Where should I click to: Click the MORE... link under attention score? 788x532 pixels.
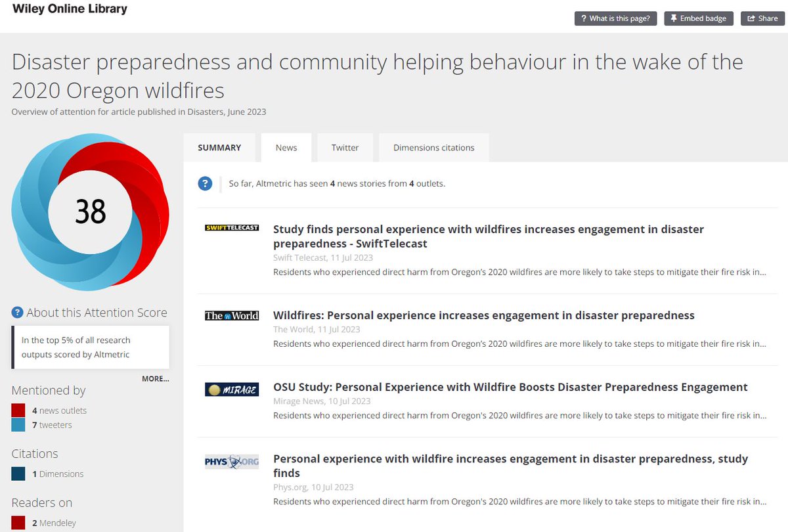(x=155, y=379)
